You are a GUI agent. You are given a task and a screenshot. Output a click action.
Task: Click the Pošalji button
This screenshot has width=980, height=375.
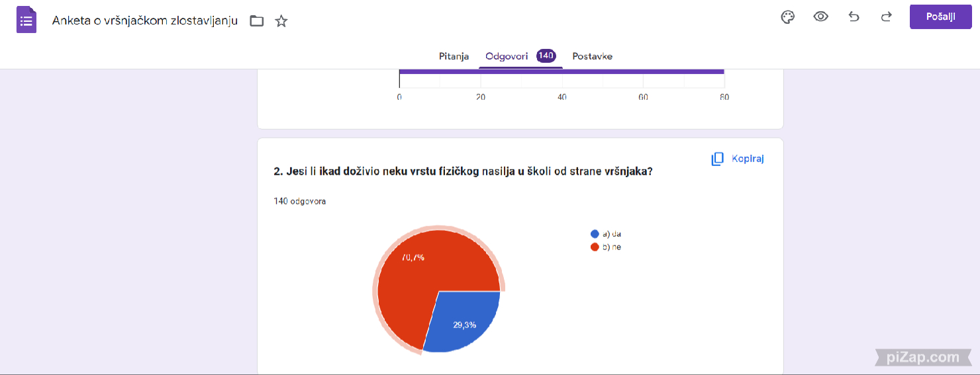(941, 17)
